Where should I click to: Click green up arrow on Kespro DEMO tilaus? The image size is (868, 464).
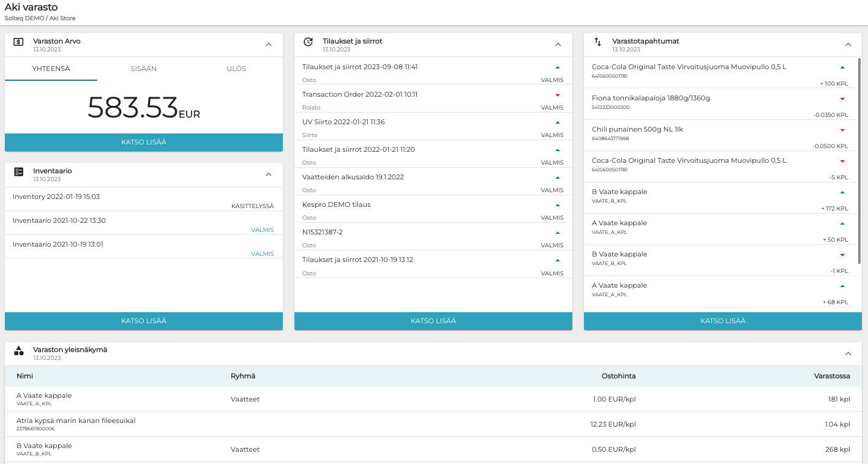558,205
